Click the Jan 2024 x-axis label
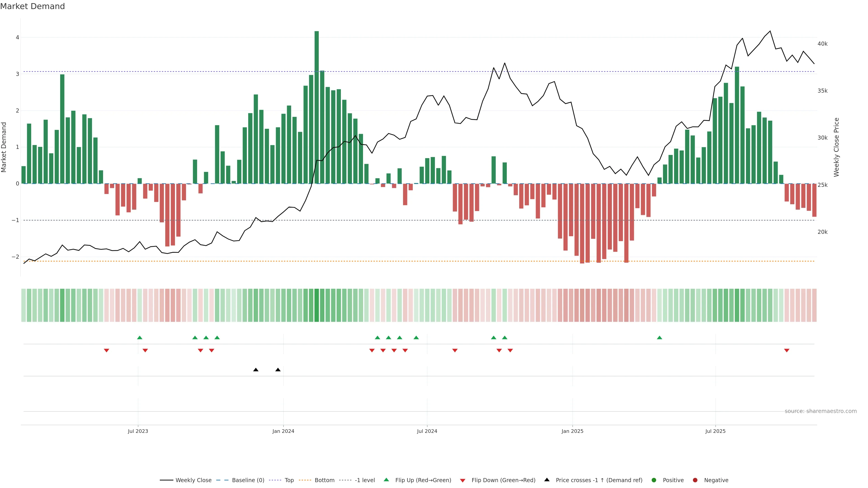 coord(283,431)
